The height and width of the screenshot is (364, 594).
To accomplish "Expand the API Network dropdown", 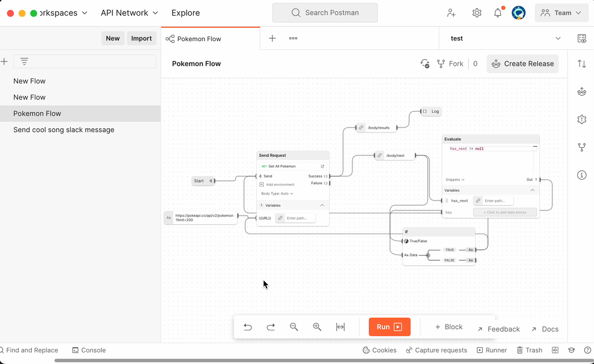I will coord(129,13).
